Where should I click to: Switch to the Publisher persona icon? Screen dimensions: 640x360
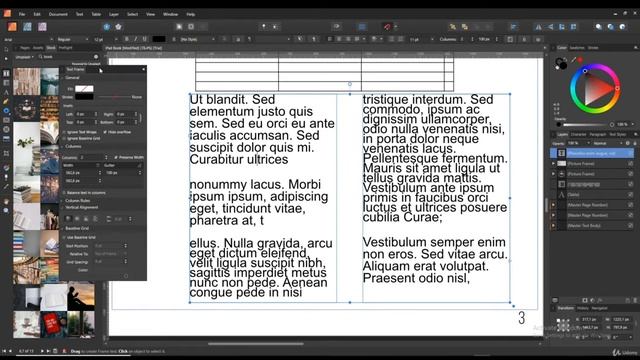point(13,27)
